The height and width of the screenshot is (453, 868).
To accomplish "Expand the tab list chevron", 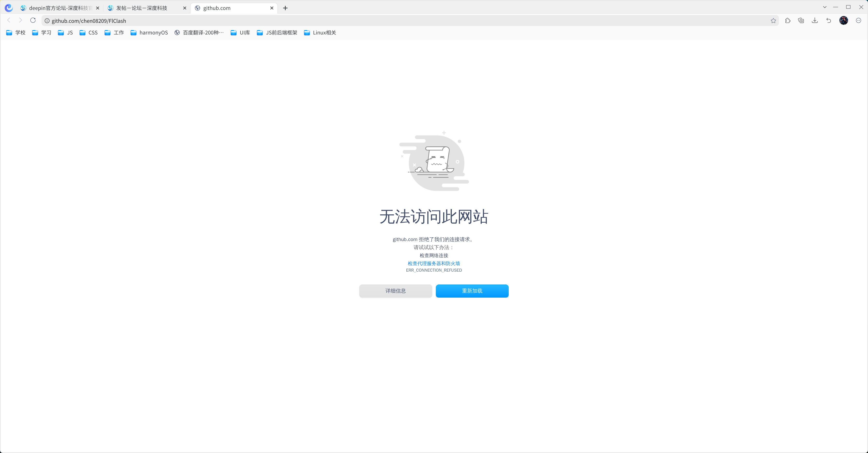I will (825, 8).
